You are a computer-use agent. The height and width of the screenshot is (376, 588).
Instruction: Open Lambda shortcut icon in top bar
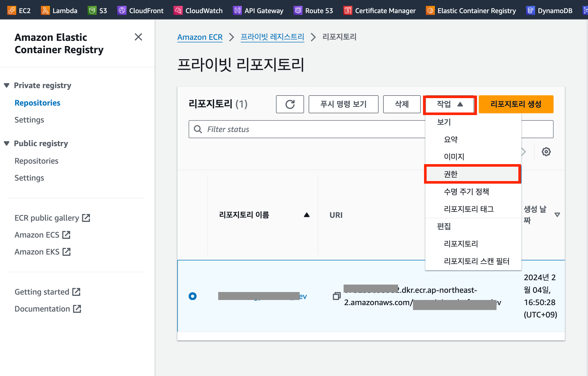(x=45, y=11)
